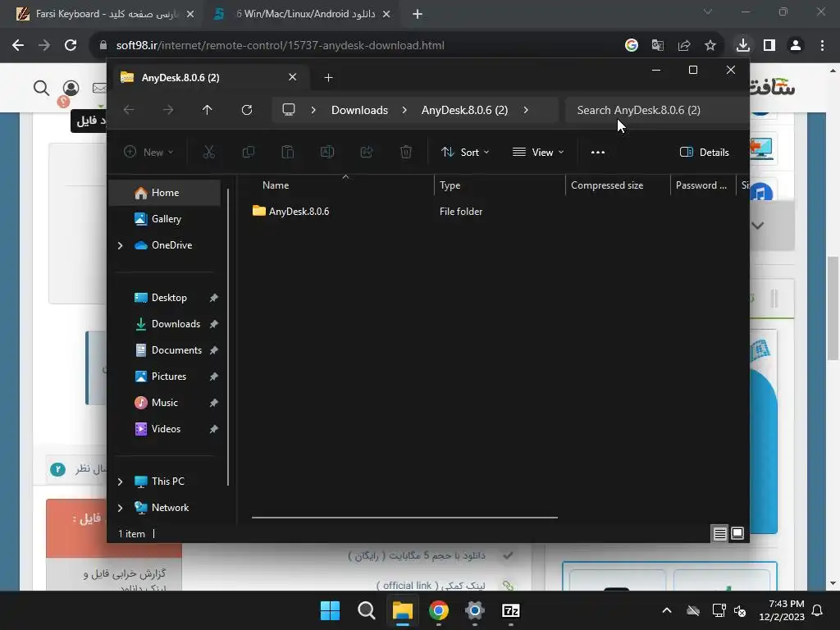The height and width of the screenshot is (630, 840).
Task: Click the web page vertical scrollbar
Action: [x=833, y=308]
